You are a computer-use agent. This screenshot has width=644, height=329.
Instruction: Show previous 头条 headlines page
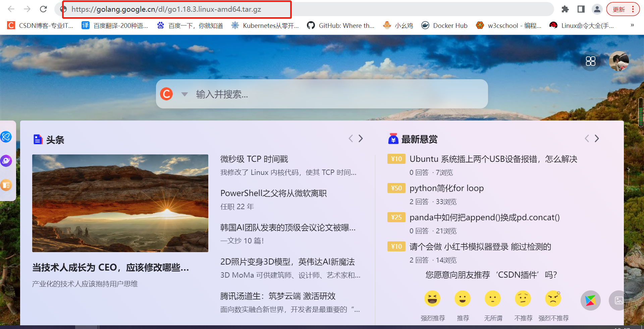click(x=351, y=138)
